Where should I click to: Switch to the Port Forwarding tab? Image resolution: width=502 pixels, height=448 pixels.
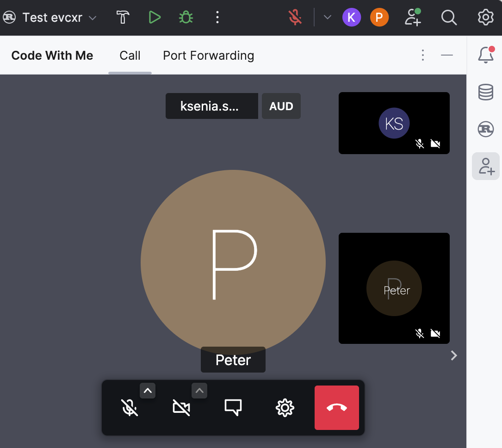point(208,55)
